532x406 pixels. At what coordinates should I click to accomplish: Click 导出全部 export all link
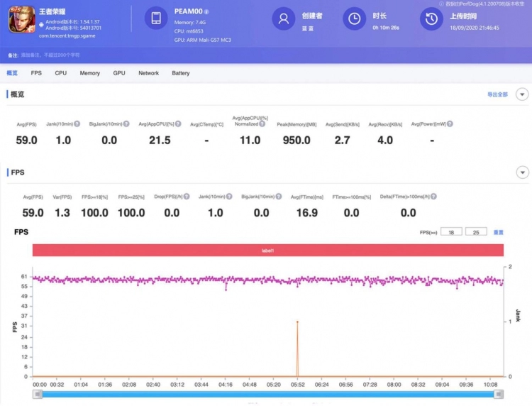pos(497,94)
